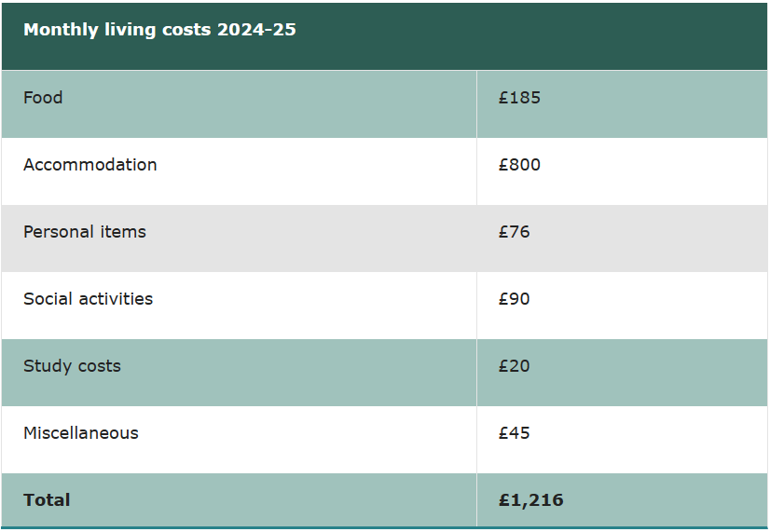Click empty space right of £800
The width and height of the screenshot is (770, 532).
click(x=653, y=171)
